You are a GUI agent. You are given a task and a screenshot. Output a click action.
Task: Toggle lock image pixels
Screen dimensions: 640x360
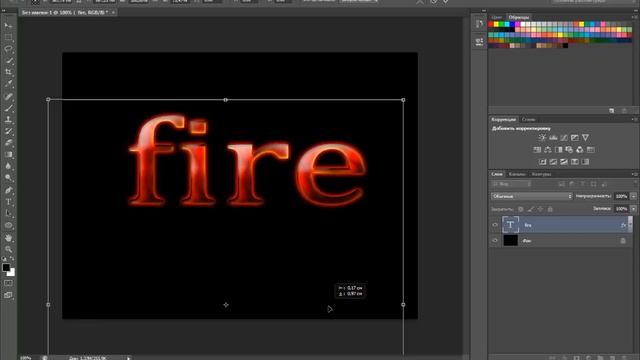click(x=531, y=209)
